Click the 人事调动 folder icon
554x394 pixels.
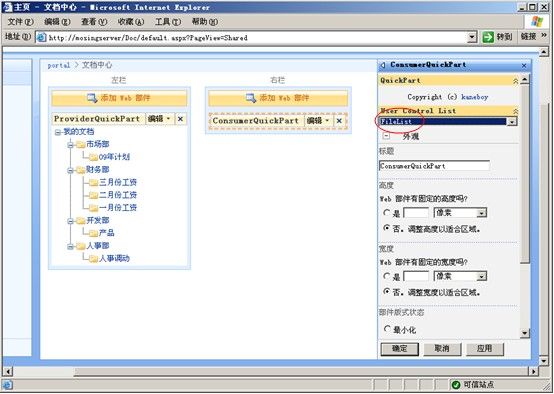tap(93, 259)
